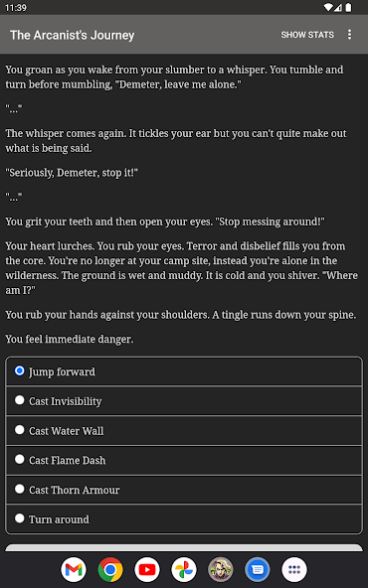Open the three-dot overflow menu
The width and height of the screenshot is (368, 588).
tap(349, 35)
